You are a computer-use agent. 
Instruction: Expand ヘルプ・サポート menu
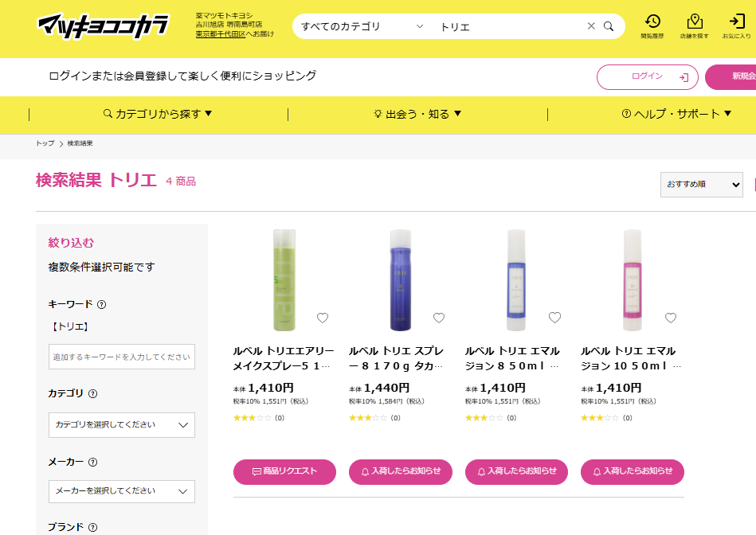click(x=676, y=114)
